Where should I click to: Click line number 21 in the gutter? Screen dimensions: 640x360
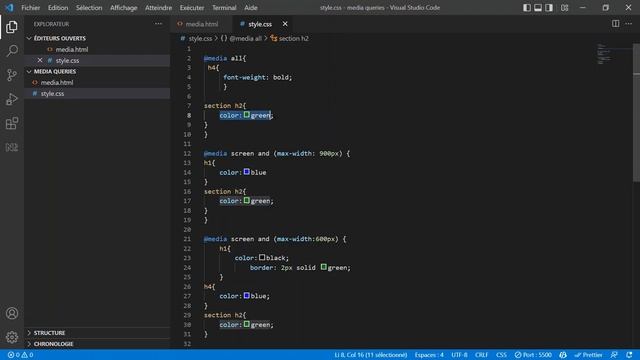187,239
